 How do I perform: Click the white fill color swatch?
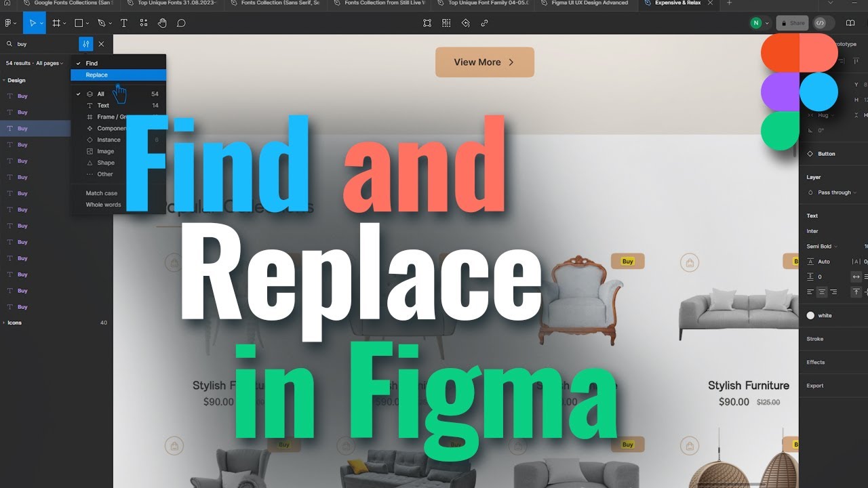pyautogui.click(x=810, y=316)
